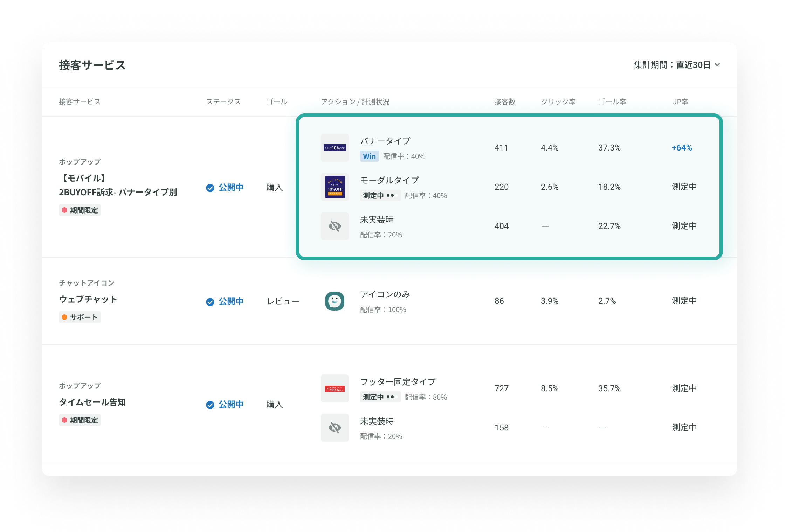Click the サポート tag with orange dot
This screenshot has height=532, width=793.
click(80, 317)
